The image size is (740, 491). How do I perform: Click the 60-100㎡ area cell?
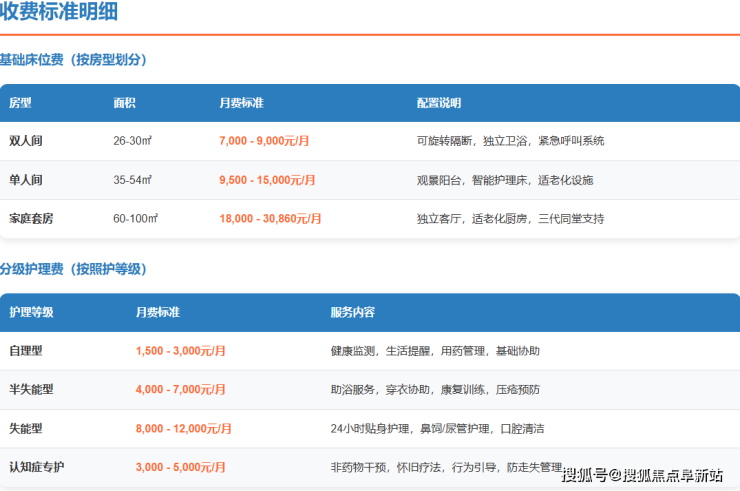(133, 218)
